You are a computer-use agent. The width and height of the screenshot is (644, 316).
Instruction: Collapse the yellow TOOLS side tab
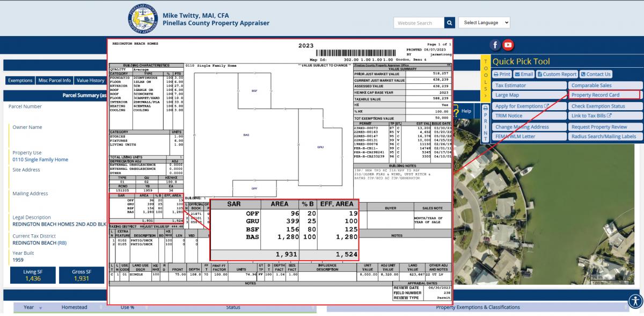point(486,77)
